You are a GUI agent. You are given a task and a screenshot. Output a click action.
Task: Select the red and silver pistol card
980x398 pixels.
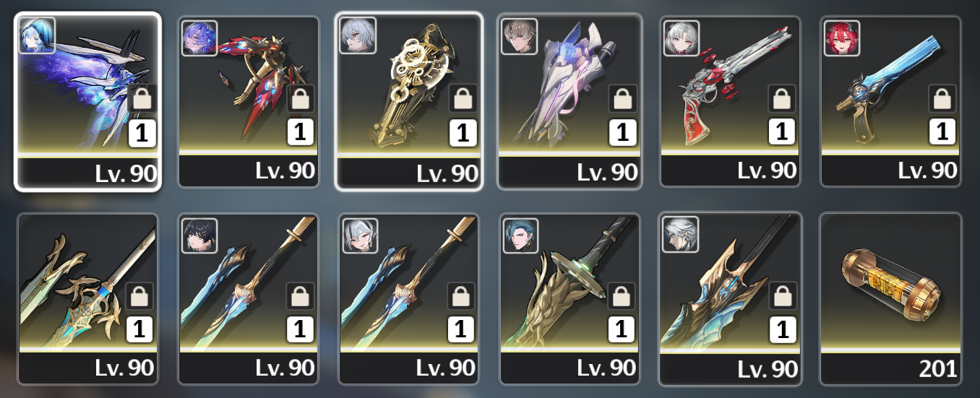click(731, 101)
